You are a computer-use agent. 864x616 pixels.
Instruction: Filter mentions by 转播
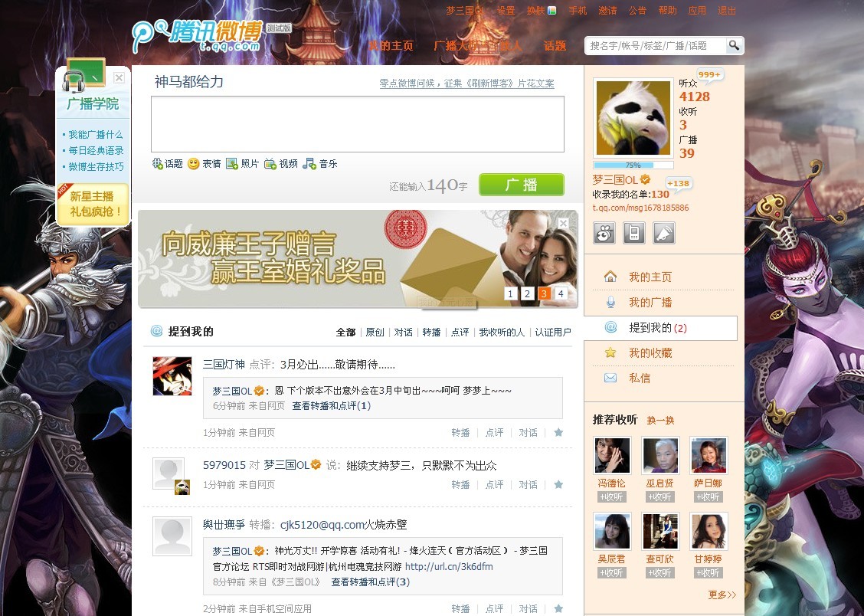(431, 333)
